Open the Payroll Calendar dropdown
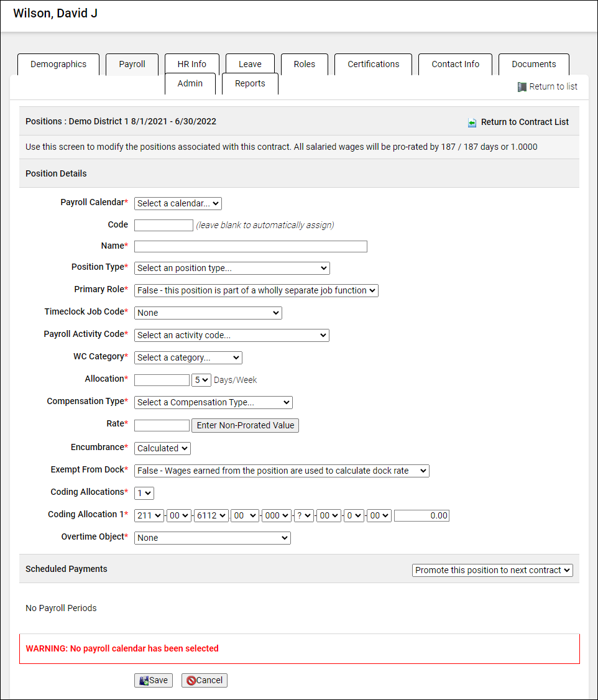 pyautogui.click(x=178, y=203)
